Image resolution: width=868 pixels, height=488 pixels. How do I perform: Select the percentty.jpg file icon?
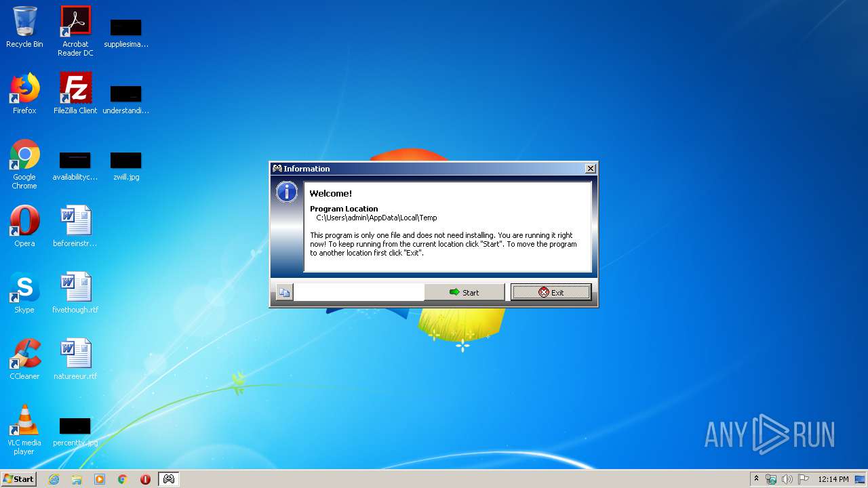point(75,432)
